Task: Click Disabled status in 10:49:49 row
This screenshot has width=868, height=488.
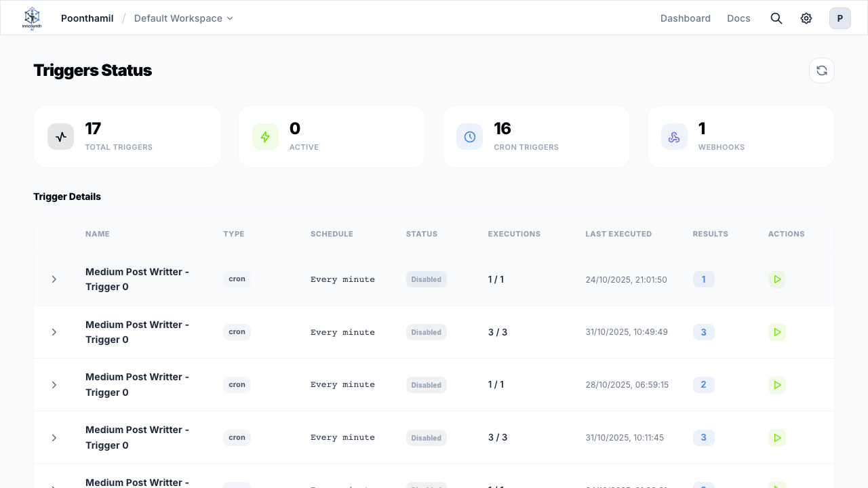Action: (427, 332)
